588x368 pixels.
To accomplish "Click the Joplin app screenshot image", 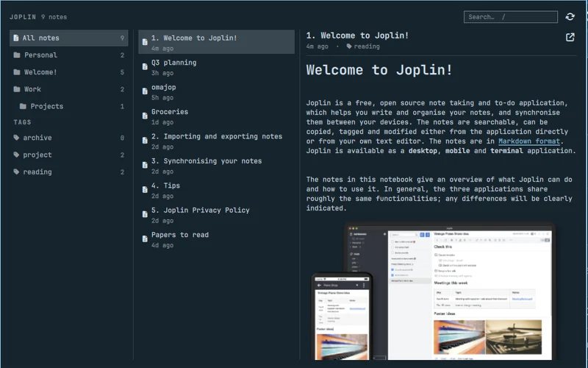I will [433, 291].
